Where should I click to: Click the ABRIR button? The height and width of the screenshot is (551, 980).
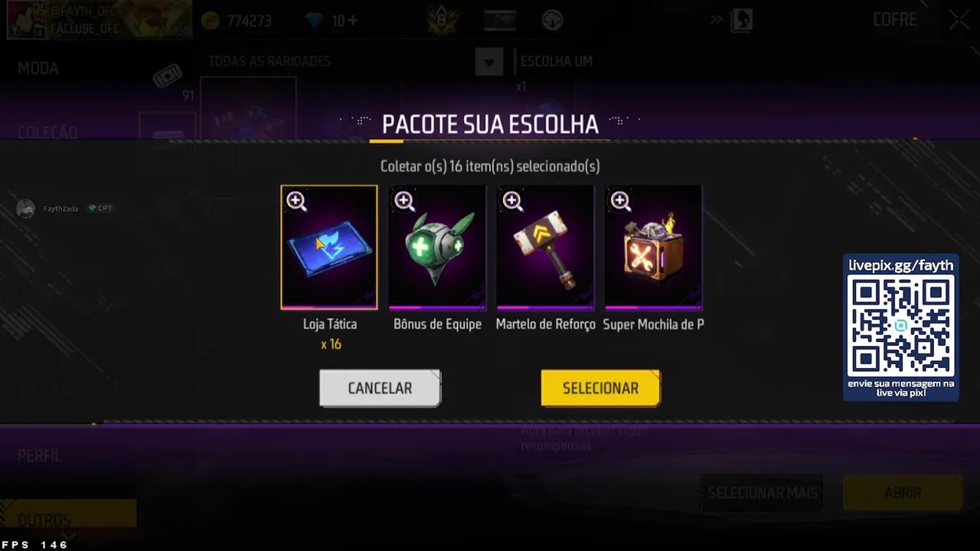tap(903, 493)
